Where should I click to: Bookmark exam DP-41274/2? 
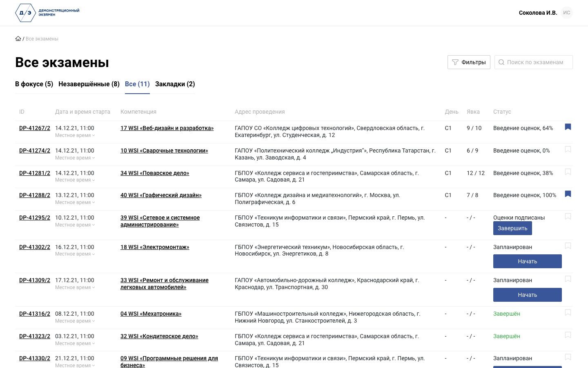568,150
